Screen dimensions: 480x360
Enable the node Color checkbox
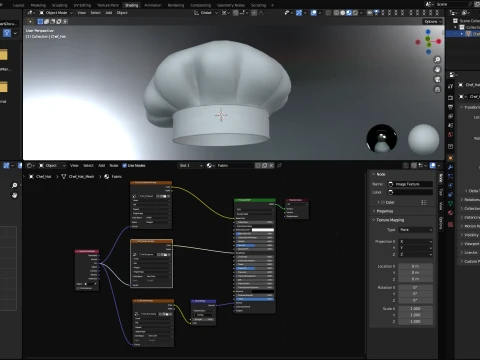[383, 202]
